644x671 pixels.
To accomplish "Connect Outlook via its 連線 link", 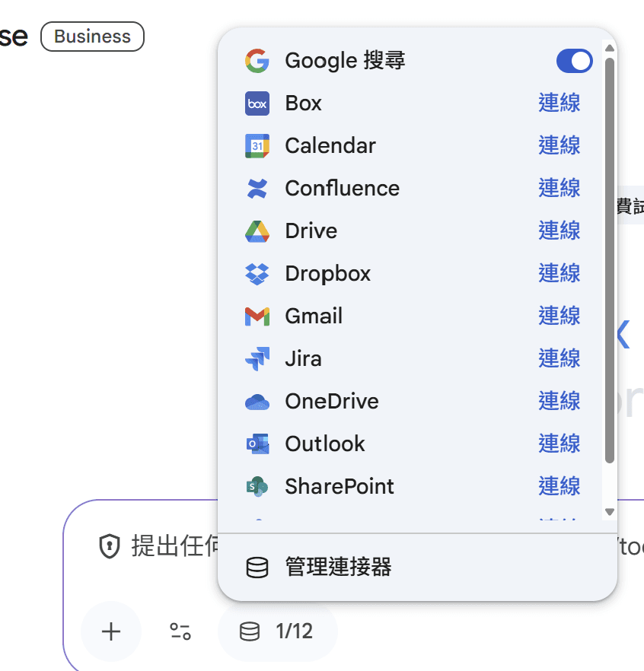I will coord(560,444).
